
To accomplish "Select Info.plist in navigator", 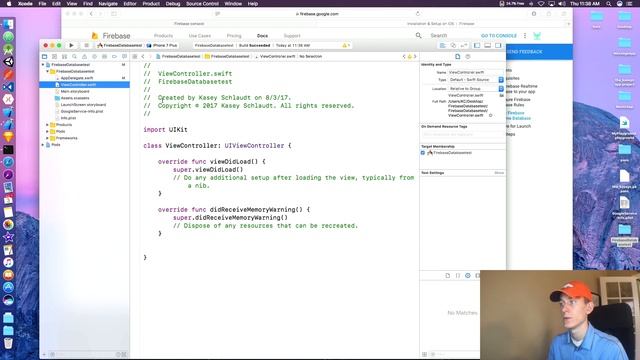I will 68,118.
